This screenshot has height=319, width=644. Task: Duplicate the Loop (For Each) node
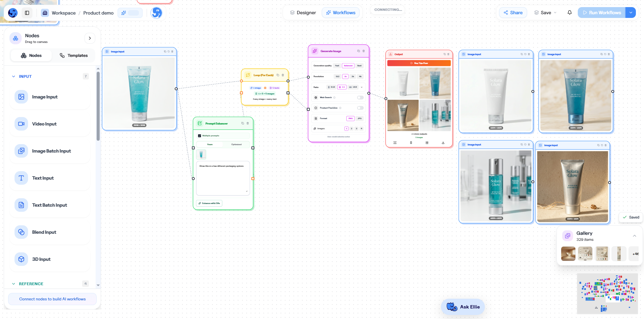pyautogui.click(x=278, y=75)
